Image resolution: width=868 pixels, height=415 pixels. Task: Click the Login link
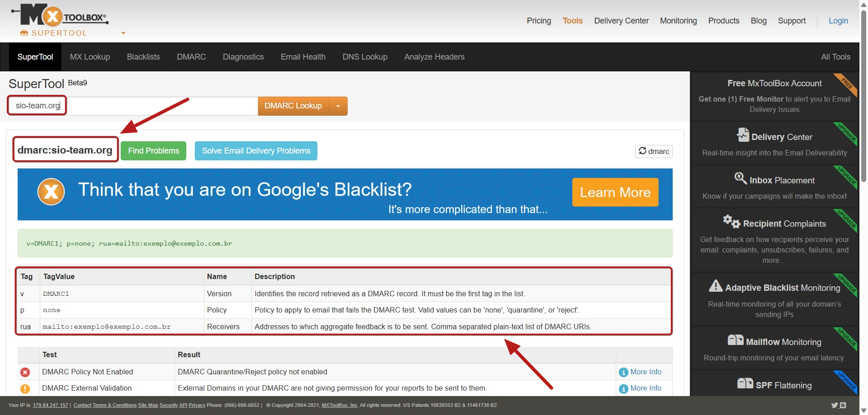(838, 21)
